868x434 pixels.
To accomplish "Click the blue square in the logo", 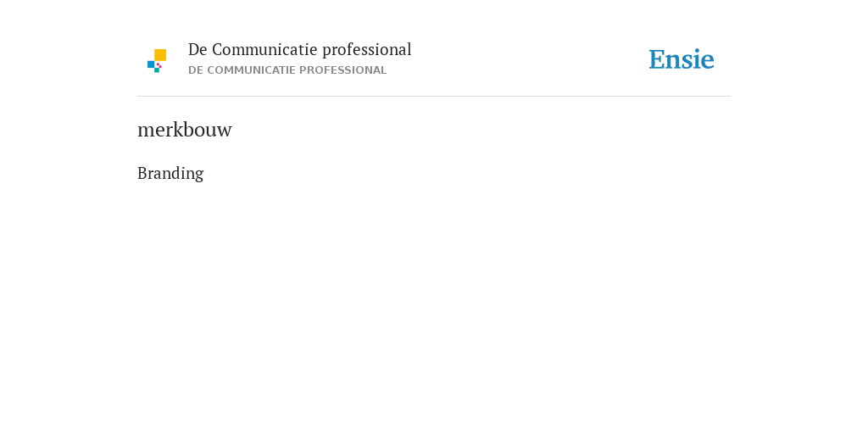I will coord(151,64).
